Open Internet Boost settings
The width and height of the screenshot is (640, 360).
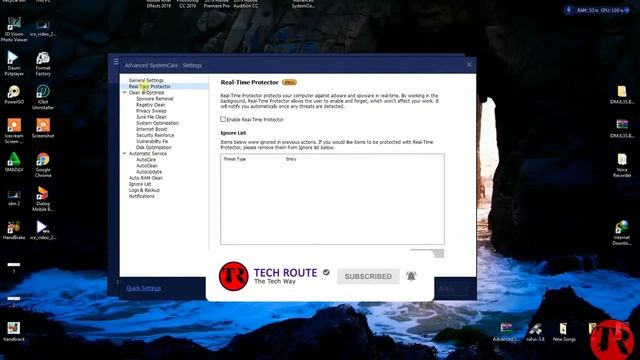(x=151, y=129)
